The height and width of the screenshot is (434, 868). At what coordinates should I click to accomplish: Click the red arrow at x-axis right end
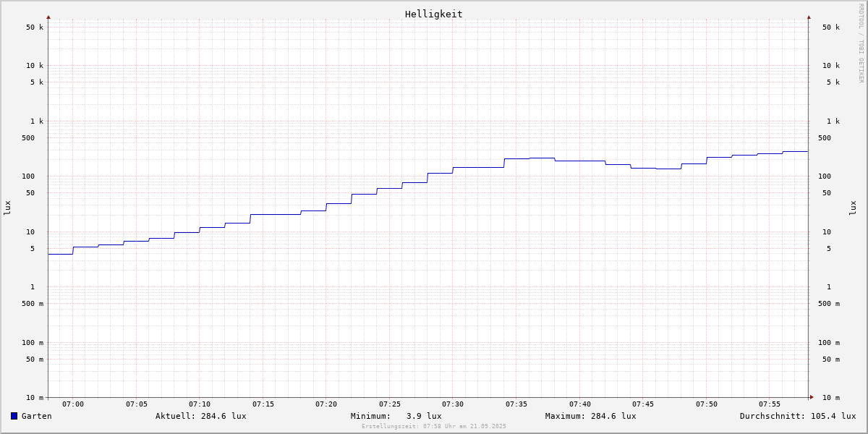pyautogui.click(x=812, y=397)
